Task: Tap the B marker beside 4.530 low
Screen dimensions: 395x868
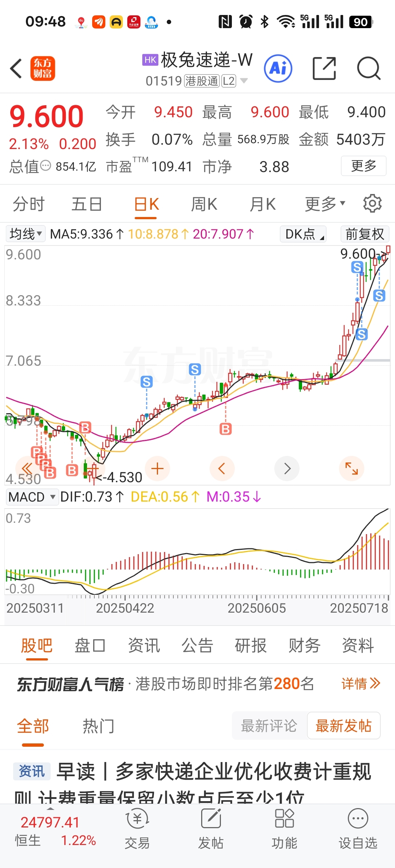Action: [72, 470]
